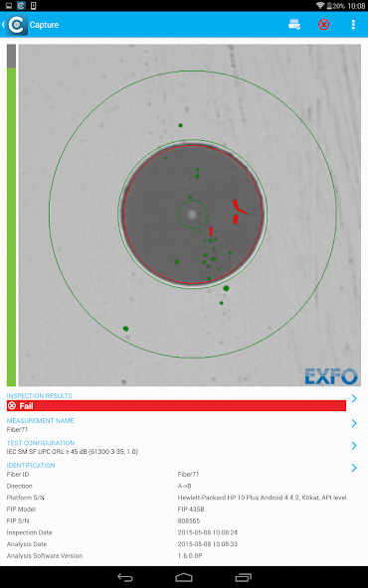Tap the fiber core in the image
The height and width of the screenshot is (588, 368).
tap(192, 215)
